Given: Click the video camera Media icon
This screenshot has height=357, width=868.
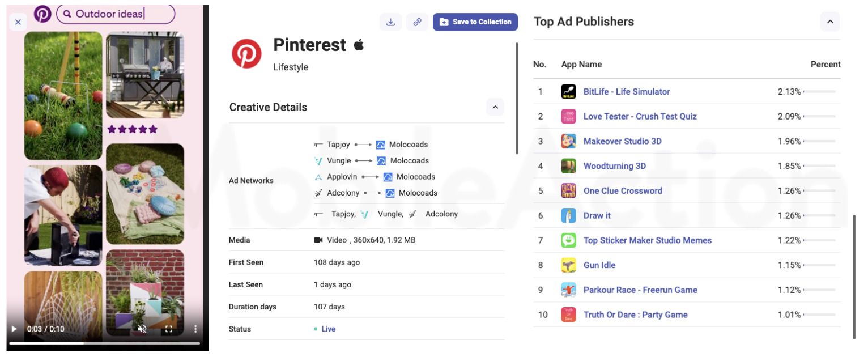Looking at the screenshot, I should (318, 240).
